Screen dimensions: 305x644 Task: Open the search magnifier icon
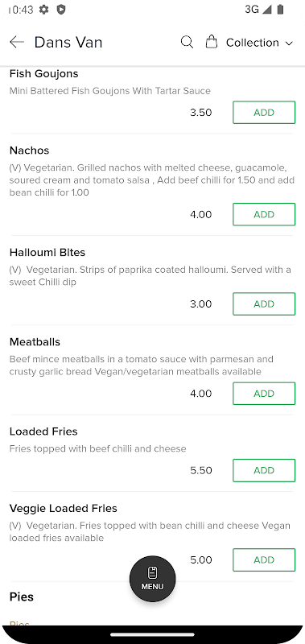[187, 43]
